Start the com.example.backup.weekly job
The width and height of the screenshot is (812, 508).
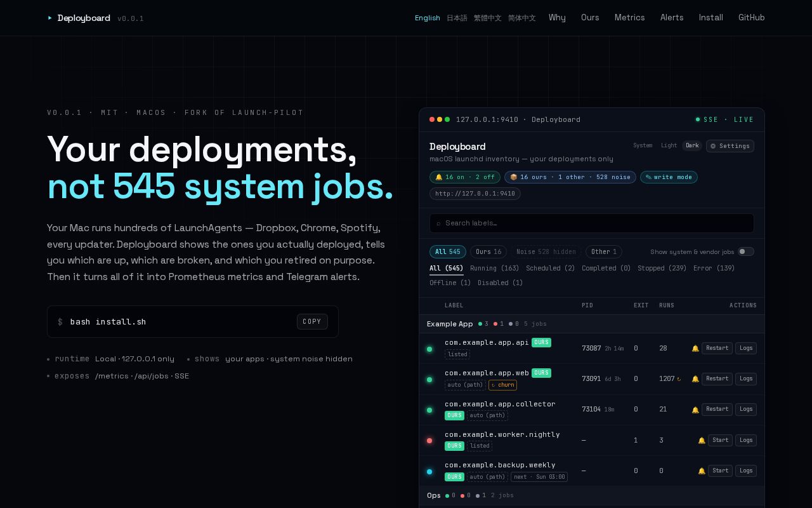point(720,471)
